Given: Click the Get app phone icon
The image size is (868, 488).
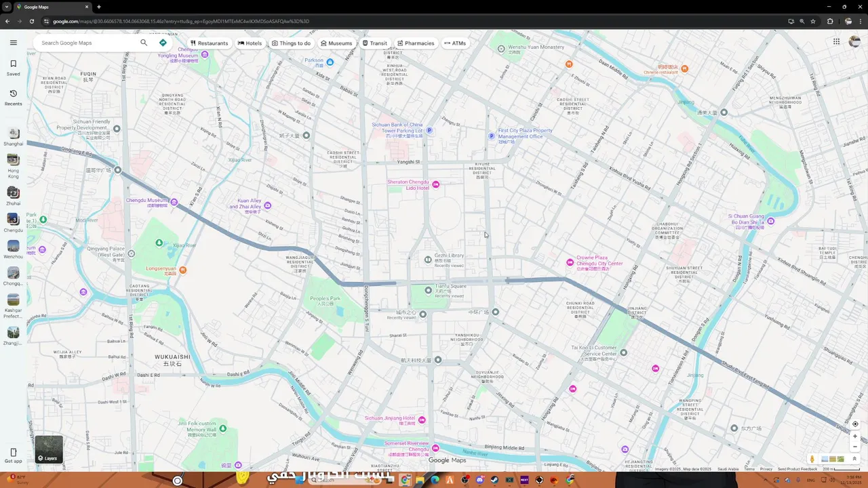Looking at the screenshot, I should 13,452.
